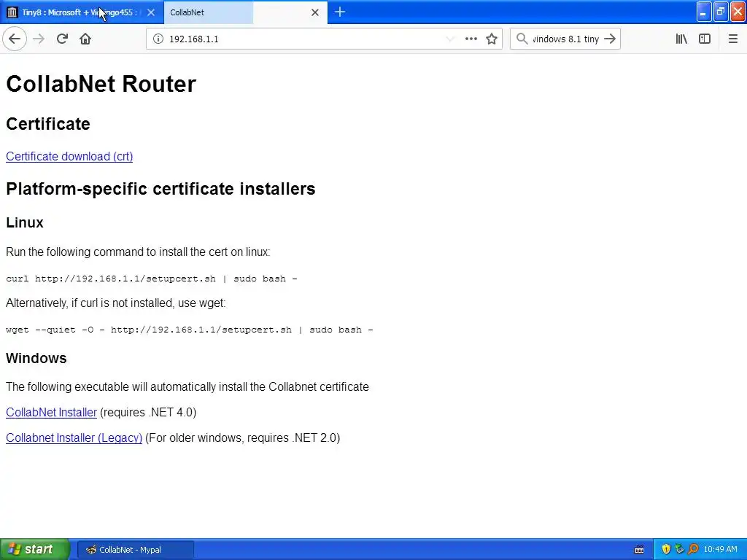Open a new tab with plus
This screenshot has width=747, height=560.
(340, 12)
